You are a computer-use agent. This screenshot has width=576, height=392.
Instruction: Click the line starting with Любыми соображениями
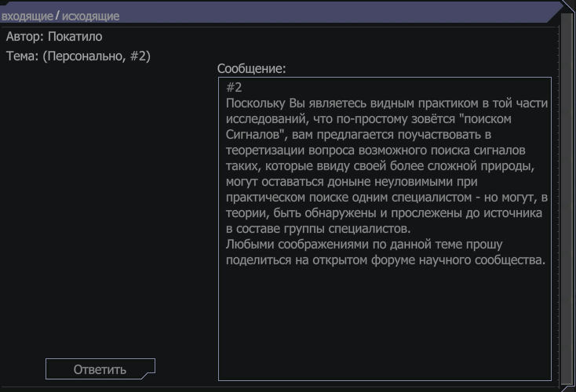tap(364, 244)
